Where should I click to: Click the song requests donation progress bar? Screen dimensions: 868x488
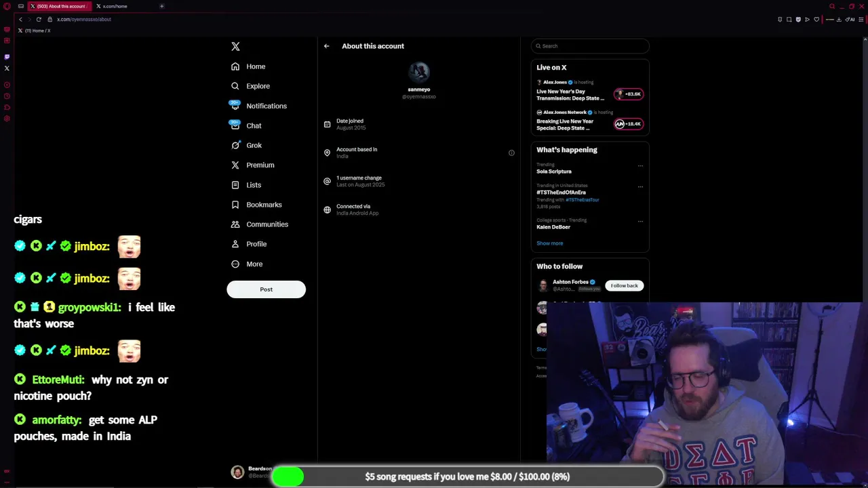tap(467, 476)
